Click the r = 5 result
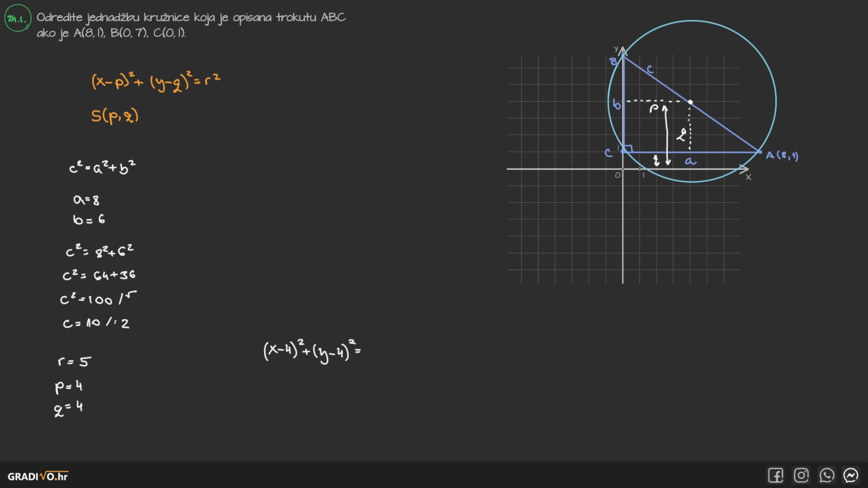The width and height of the screenshot is (868, 488). 75,361
